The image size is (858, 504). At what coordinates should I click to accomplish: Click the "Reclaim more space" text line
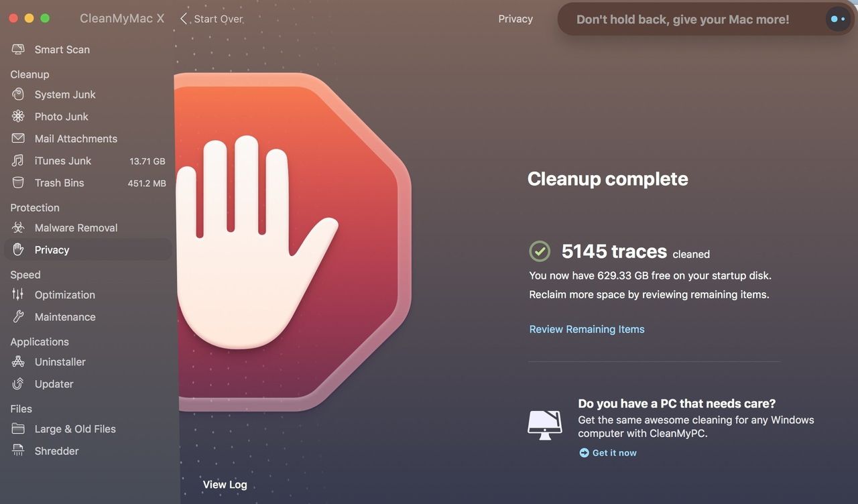(649, 294)
